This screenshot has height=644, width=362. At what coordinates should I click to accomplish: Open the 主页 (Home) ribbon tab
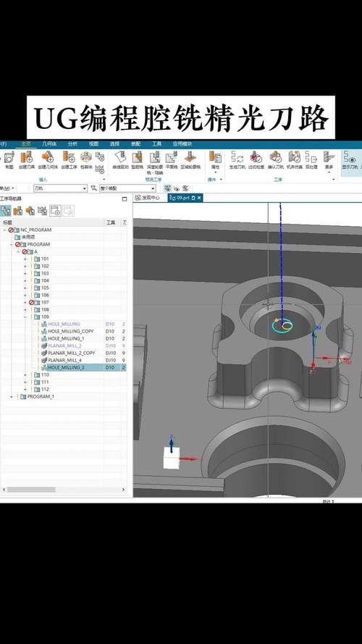[x=26, y=144]
